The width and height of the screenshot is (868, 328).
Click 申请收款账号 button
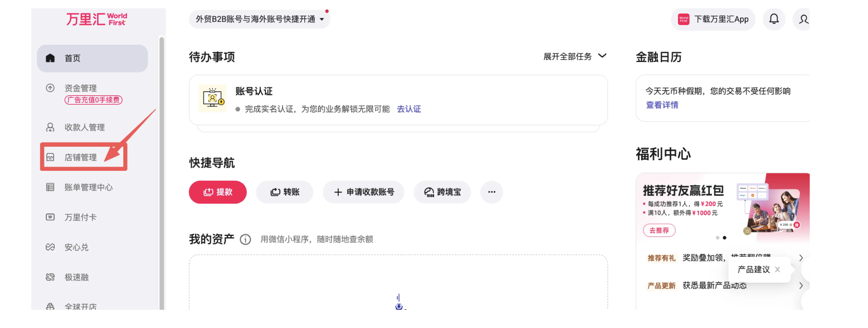[x=363, y=192]
